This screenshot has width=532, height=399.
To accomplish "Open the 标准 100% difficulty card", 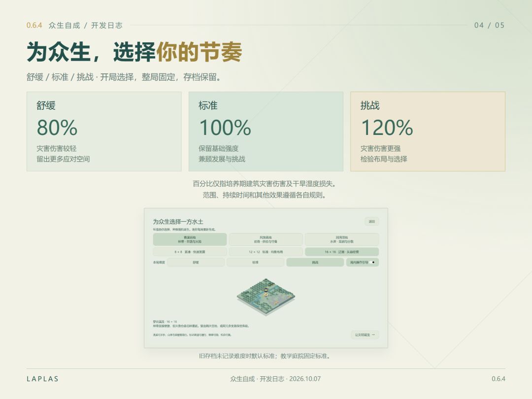I will coord(266,132).
